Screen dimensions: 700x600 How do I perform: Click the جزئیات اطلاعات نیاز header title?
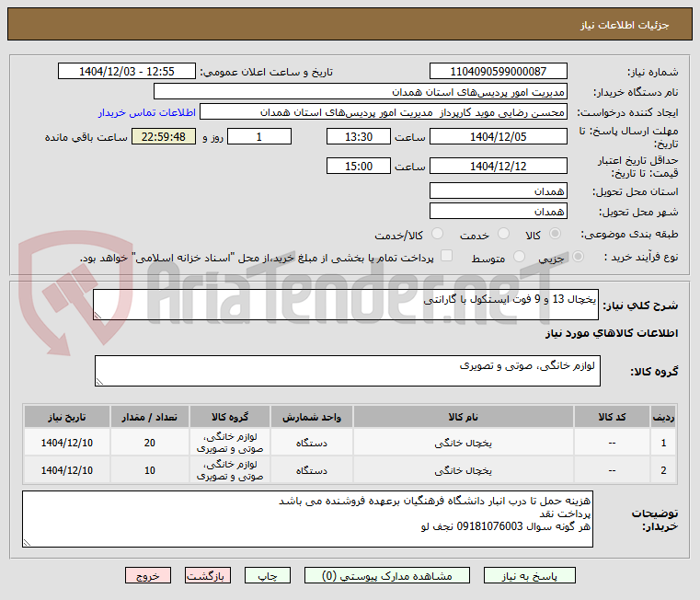click(x=625, y=25)
